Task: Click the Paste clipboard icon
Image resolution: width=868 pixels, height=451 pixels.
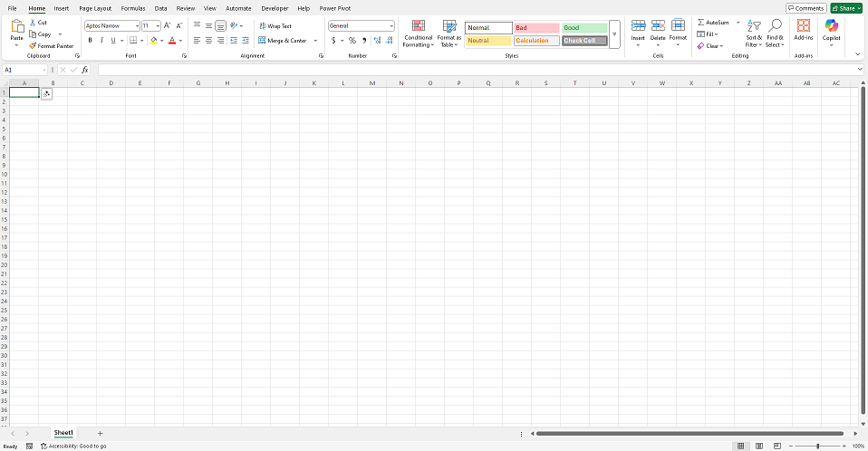Action: 17,26
